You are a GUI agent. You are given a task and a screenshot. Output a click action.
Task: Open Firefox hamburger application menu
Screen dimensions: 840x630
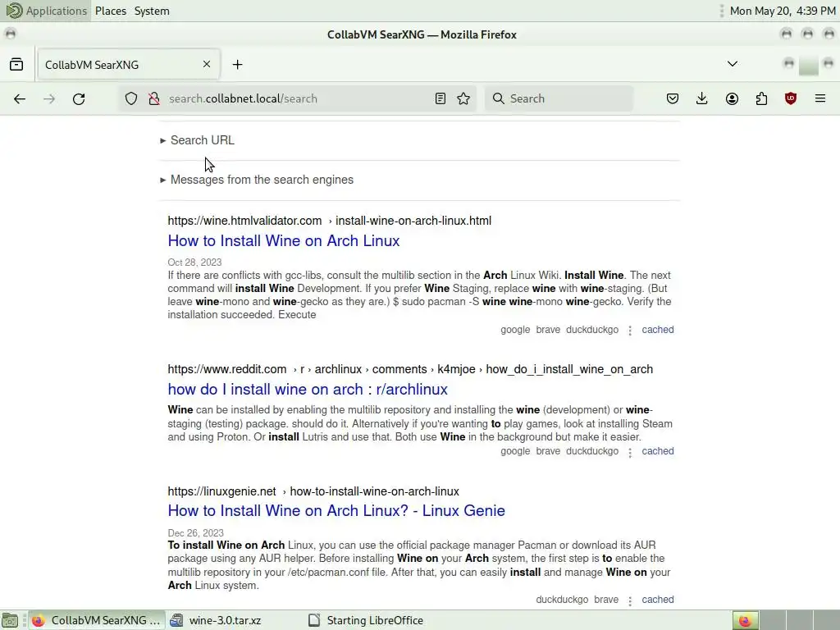pos(820,98)
